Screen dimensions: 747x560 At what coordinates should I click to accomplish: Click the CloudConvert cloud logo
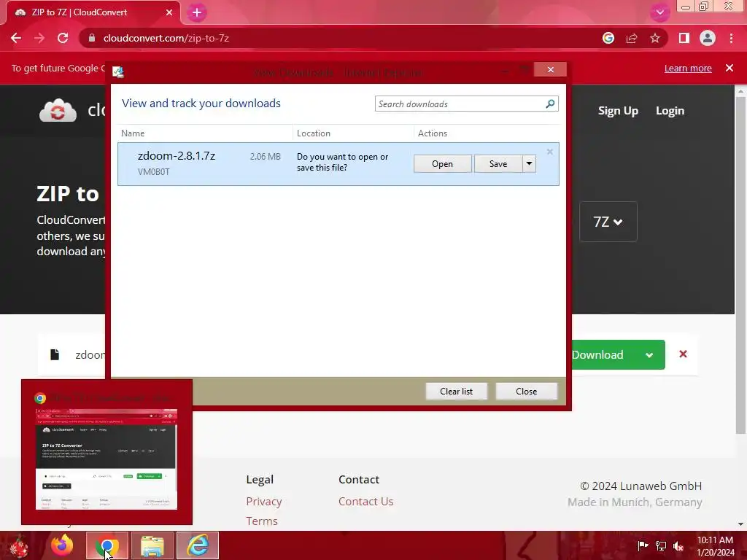point(58,111)
